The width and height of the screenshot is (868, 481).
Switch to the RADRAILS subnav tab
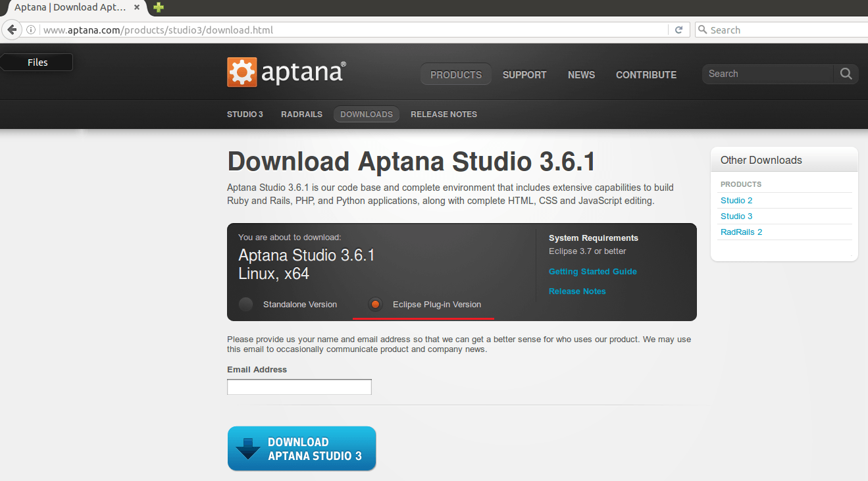(x=301, y=114)
